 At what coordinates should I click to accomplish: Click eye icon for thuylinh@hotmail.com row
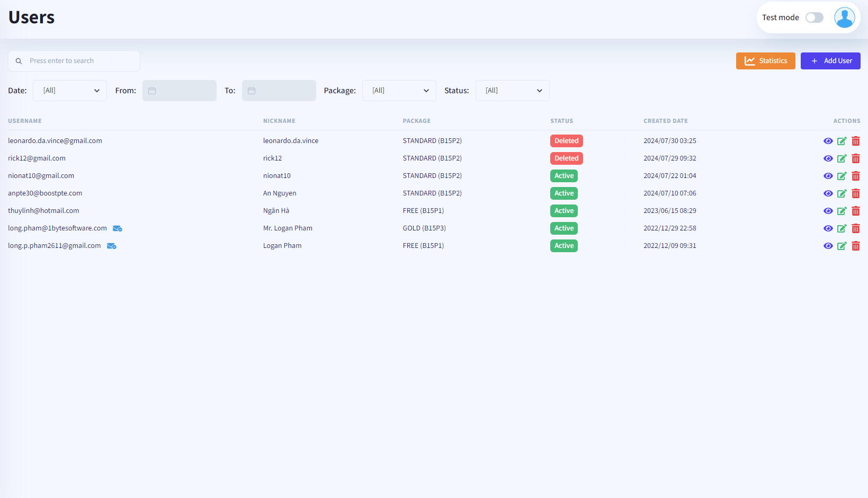pos(828,211)
